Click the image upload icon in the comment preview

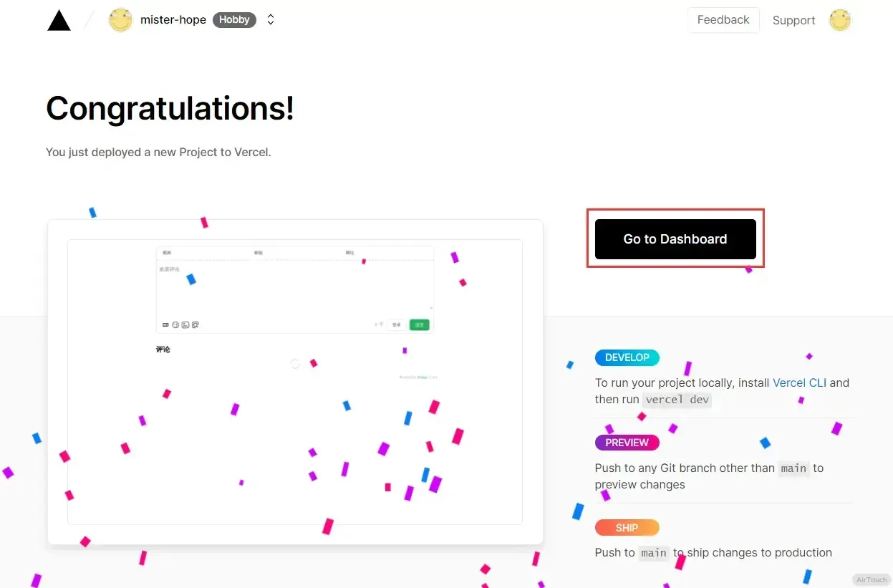tap(185, 325)
